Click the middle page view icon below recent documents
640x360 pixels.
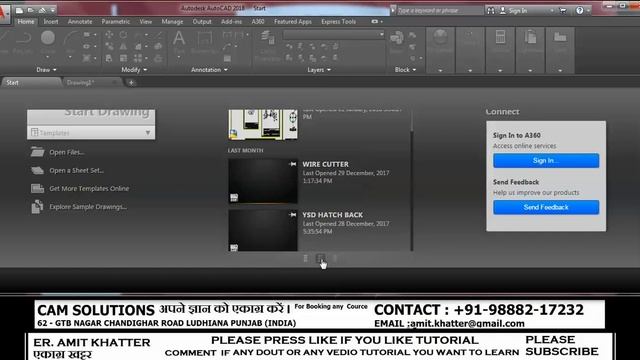coord(320,258)
